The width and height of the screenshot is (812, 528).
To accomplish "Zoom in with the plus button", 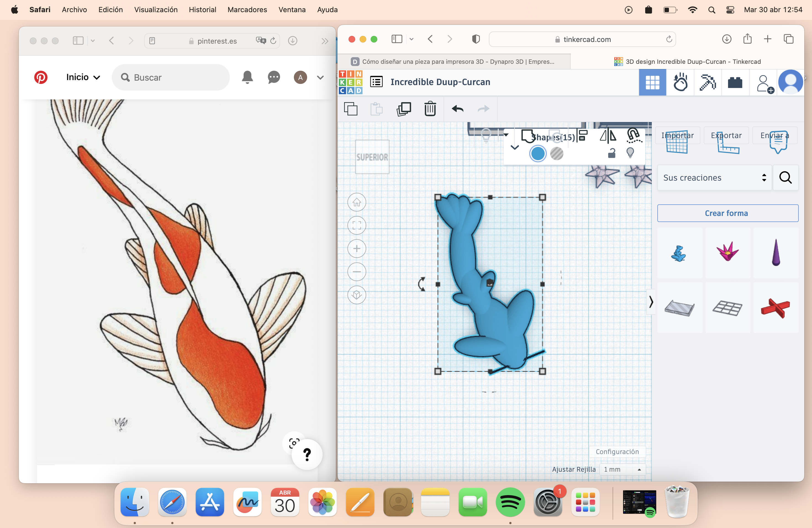I will coord(357,249).
